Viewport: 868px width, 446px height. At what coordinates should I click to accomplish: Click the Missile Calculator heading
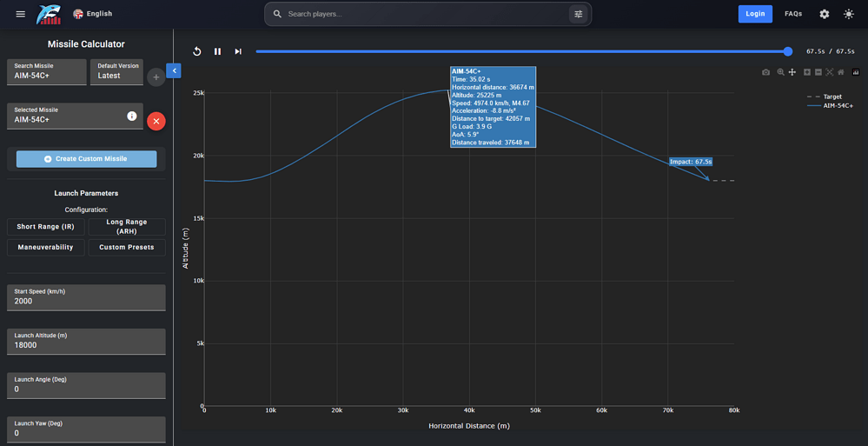tap(86, 44)
